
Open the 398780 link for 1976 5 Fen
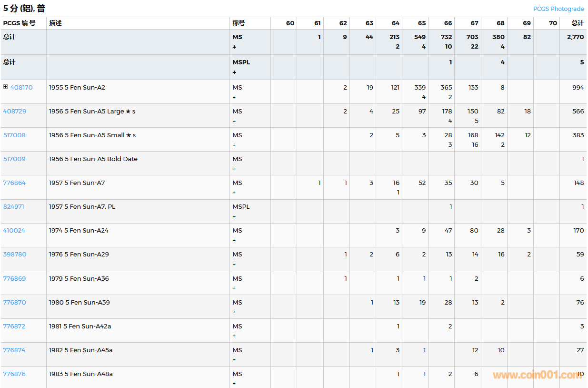click(x=15, y=254)
